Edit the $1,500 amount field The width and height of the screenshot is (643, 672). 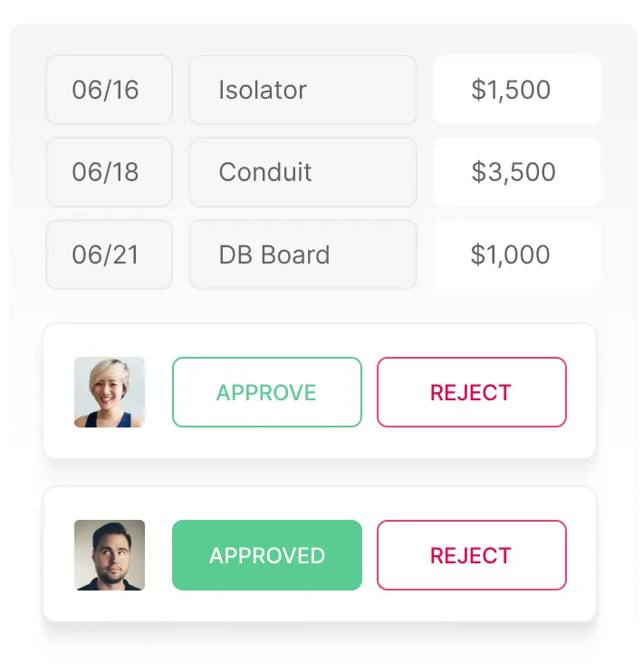[x=517, y=90]
